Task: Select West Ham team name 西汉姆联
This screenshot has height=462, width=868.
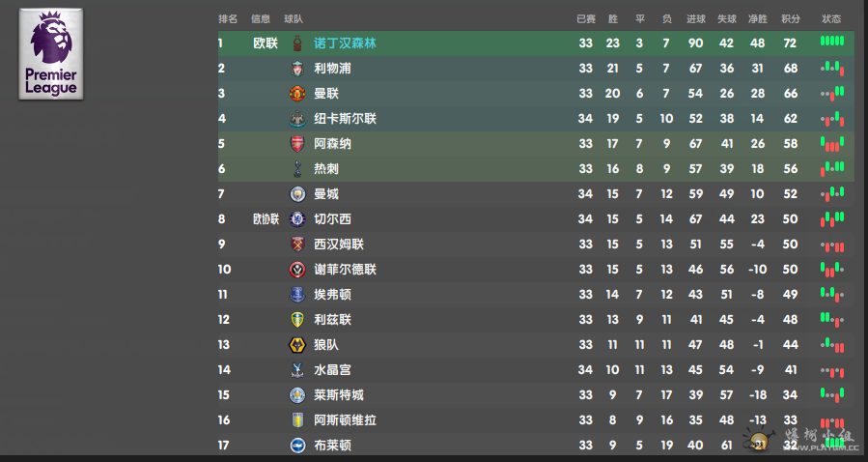Action: [339, 245]
